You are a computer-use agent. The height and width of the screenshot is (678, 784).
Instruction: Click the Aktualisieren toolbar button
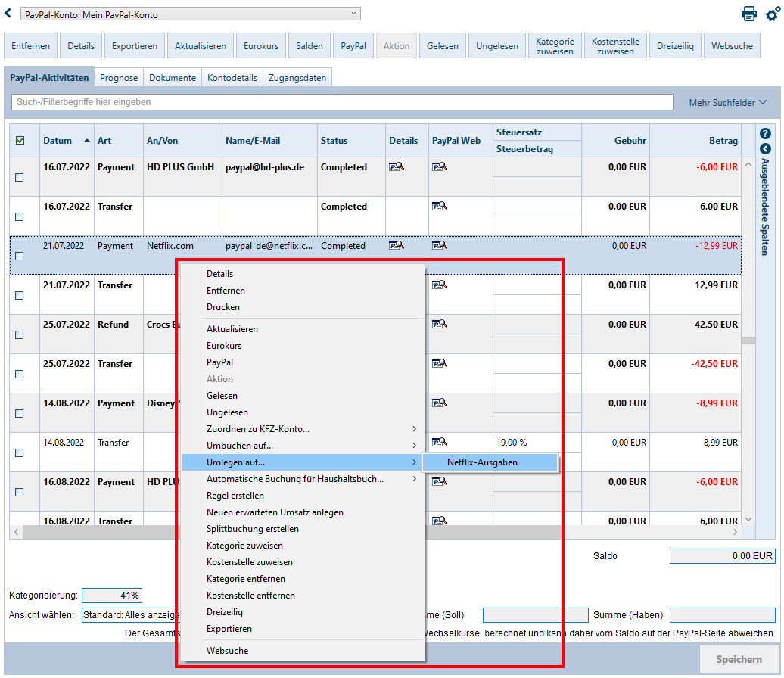tap(201, 46)
